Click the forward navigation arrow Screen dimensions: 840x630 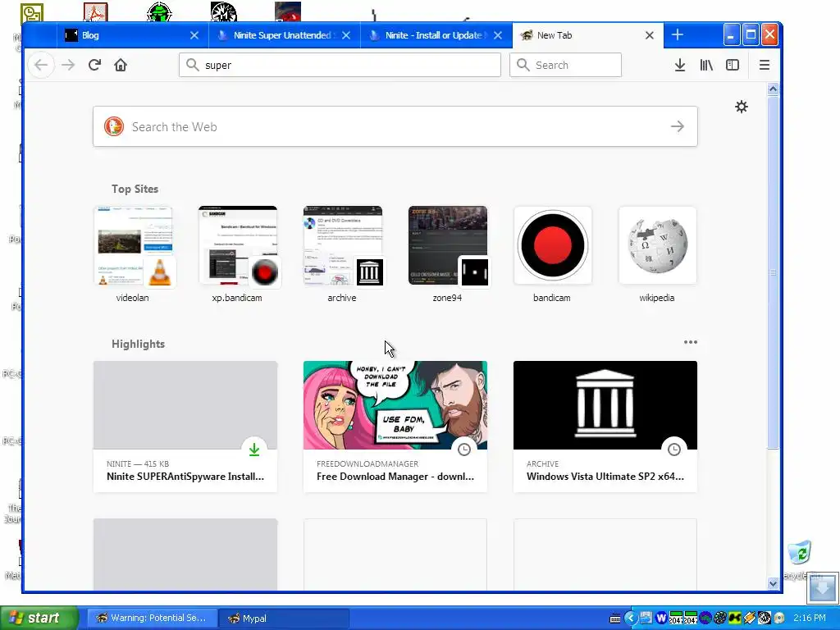coord(68,65)
